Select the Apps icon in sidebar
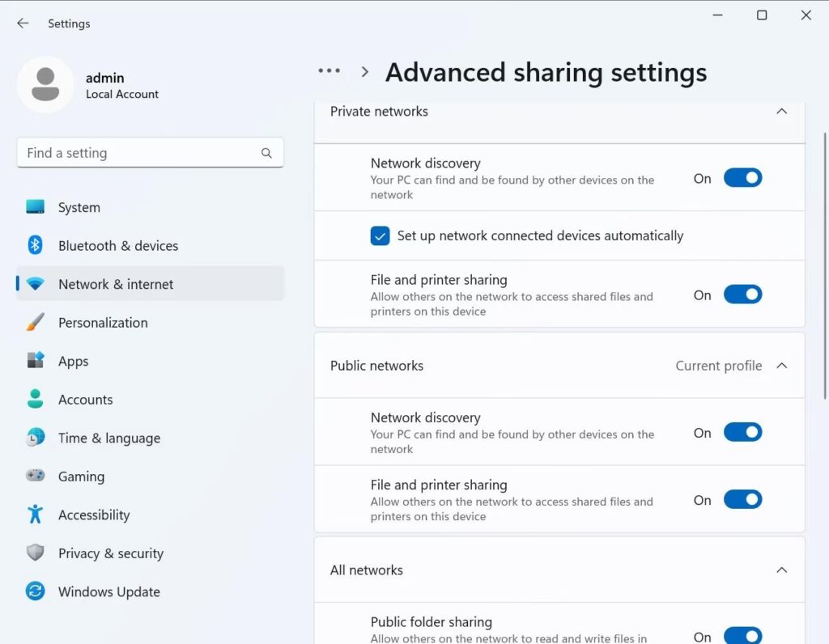This screenshot has height=644, width=829. (x=35, y=361)
